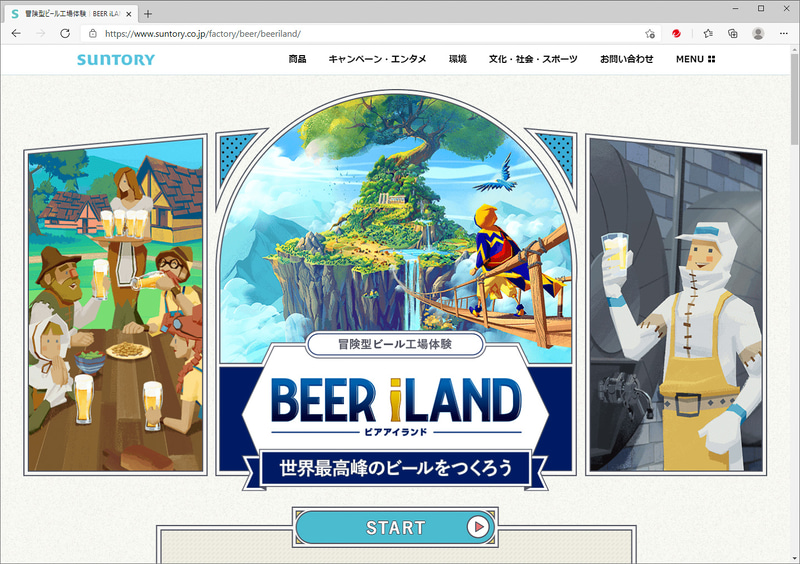Viewport: 800px width, 564px height.
Task: Click the brewery worker illustration
Action: click(676, 305)
